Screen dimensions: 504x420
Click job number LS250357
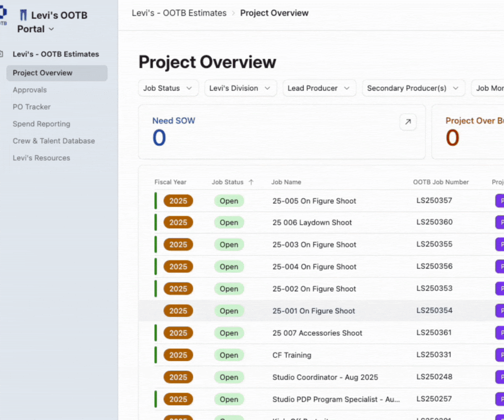(x=434, y=201)
